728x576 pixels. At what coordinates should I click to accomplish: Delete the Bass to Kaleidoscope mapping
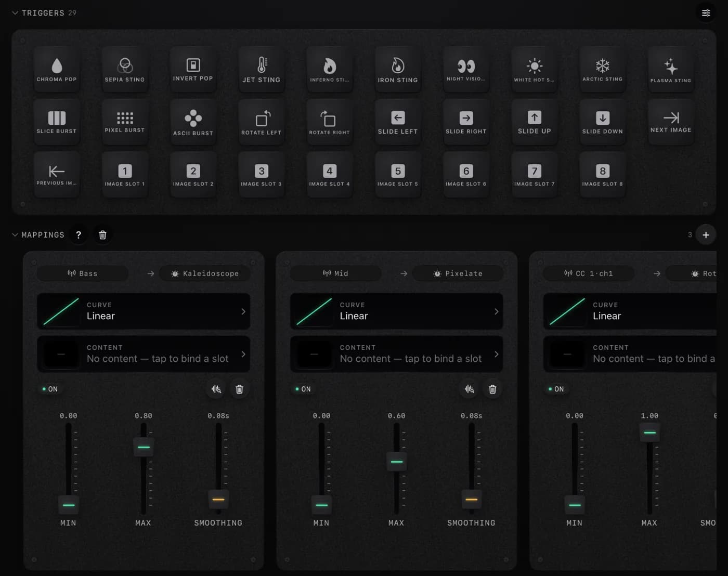pyautogui.click(x=239, y=389)
